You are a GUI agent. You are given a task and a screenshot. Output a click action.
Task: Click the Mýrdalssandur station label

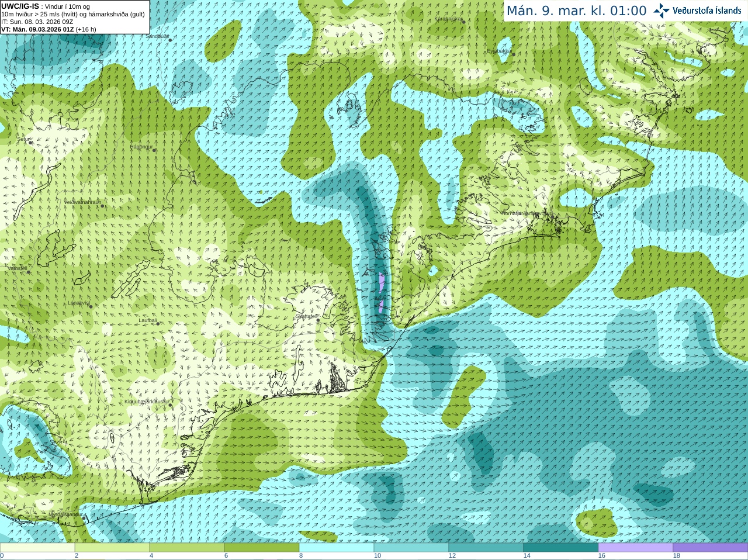coord(65,514)
